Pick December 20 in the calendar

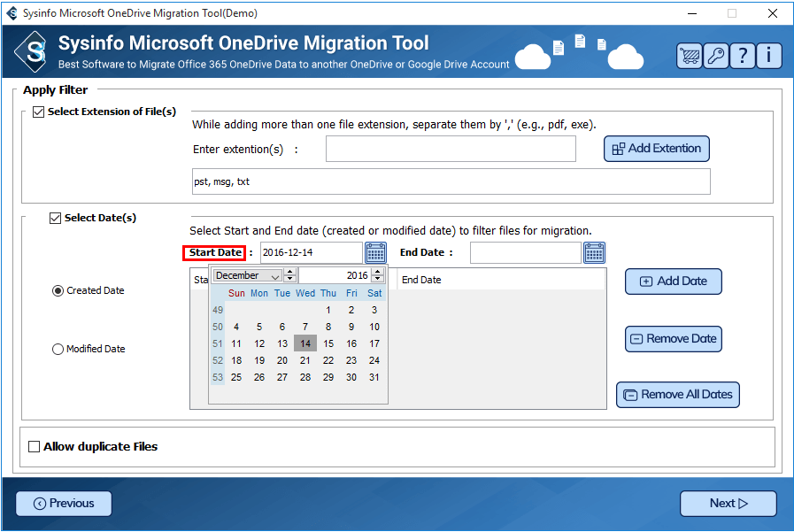[282, 361]
